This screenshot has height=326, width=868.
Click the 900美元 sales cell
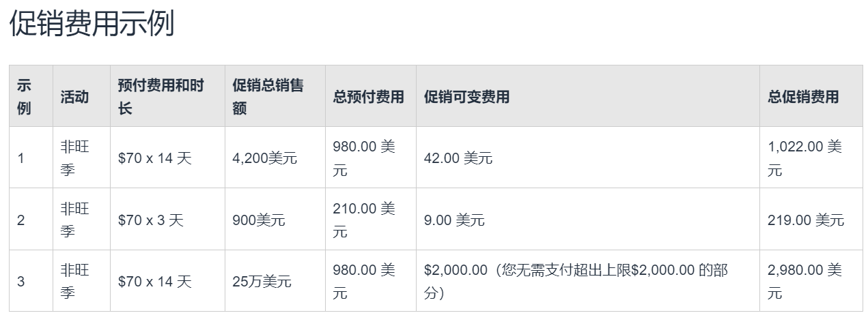[259, 220]
